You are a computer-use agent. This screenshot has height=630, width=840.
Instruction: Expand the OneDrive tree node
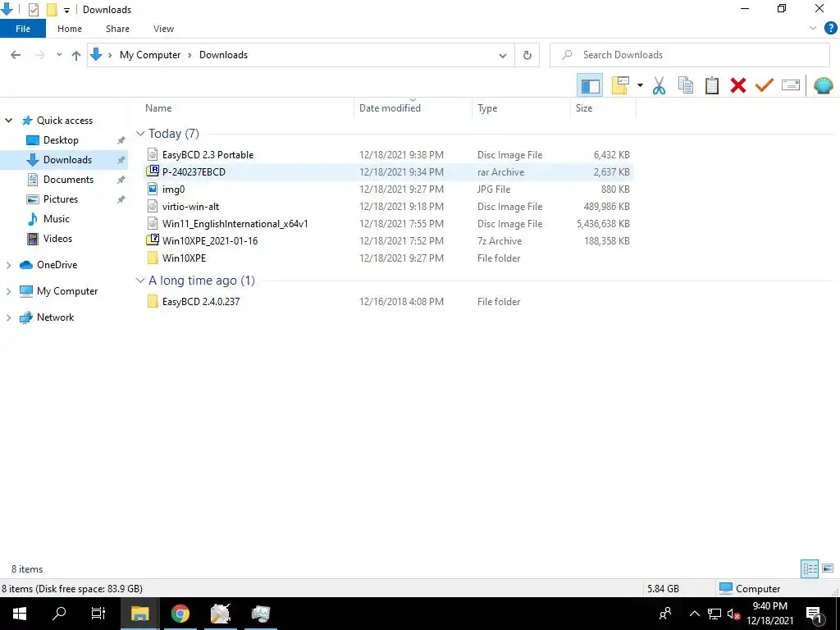coord(8,265)
